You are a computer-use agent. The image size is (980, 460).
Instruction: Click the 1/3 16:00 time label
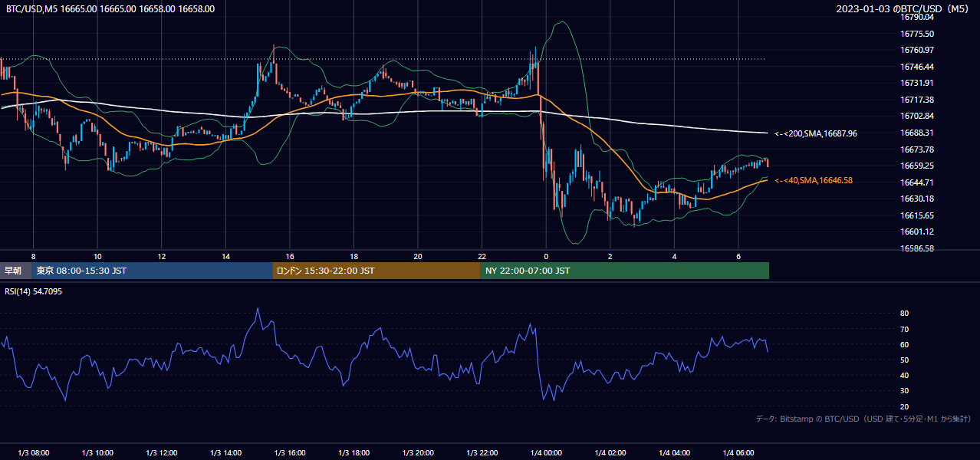(x=290, y=453)
